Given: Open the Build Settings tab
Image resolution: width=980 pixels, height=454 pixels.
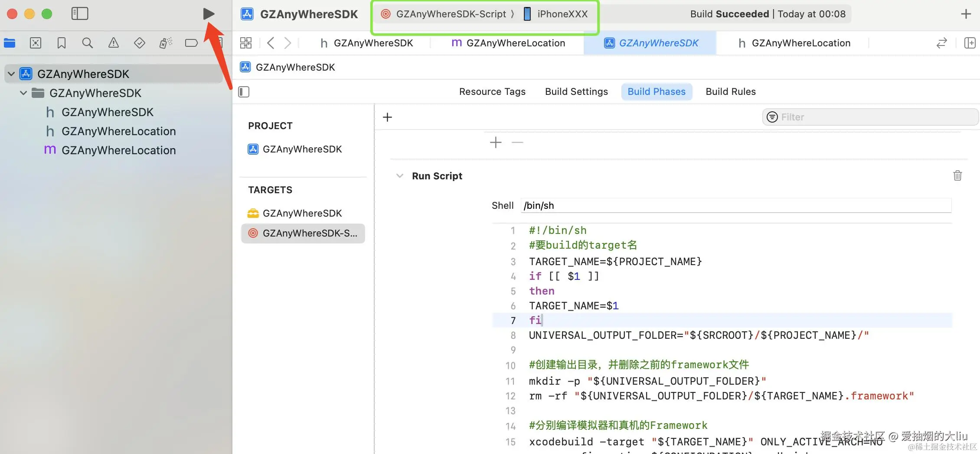Looking at the screenshot, I should click(576, 92).
